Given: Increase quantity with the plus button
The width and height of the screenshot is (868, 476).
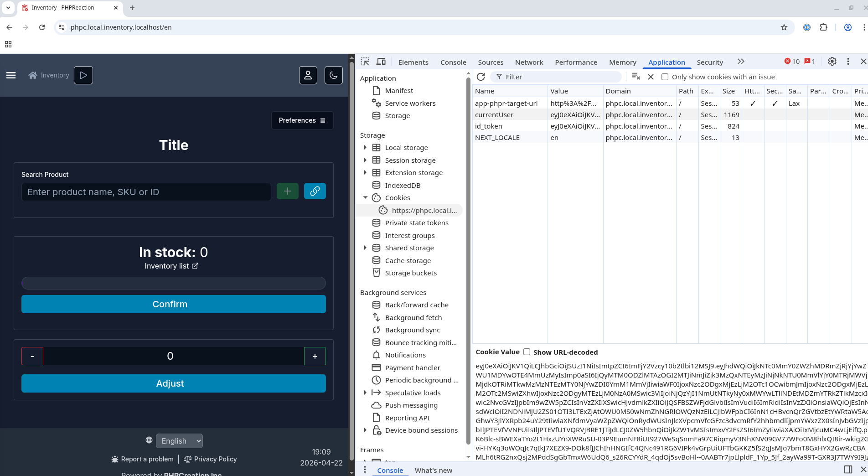Looking at the screenshot, I should pyautogui.click(x=315, y=356).
